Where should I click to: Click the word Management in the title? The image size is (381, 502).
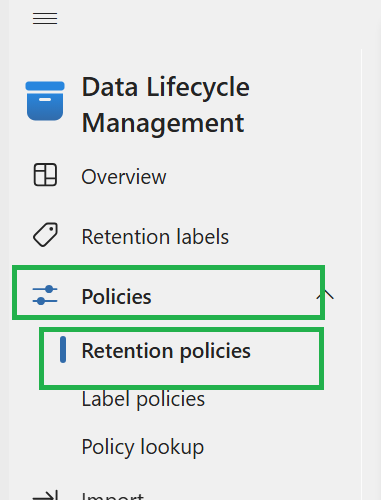[163, 124]
